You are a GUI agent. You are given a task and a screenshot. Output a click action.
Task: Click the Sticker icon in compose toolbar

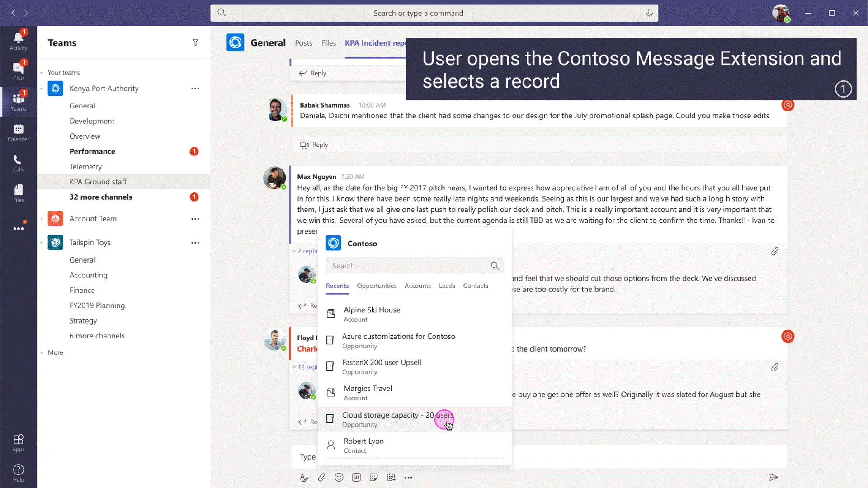point(373,477)
